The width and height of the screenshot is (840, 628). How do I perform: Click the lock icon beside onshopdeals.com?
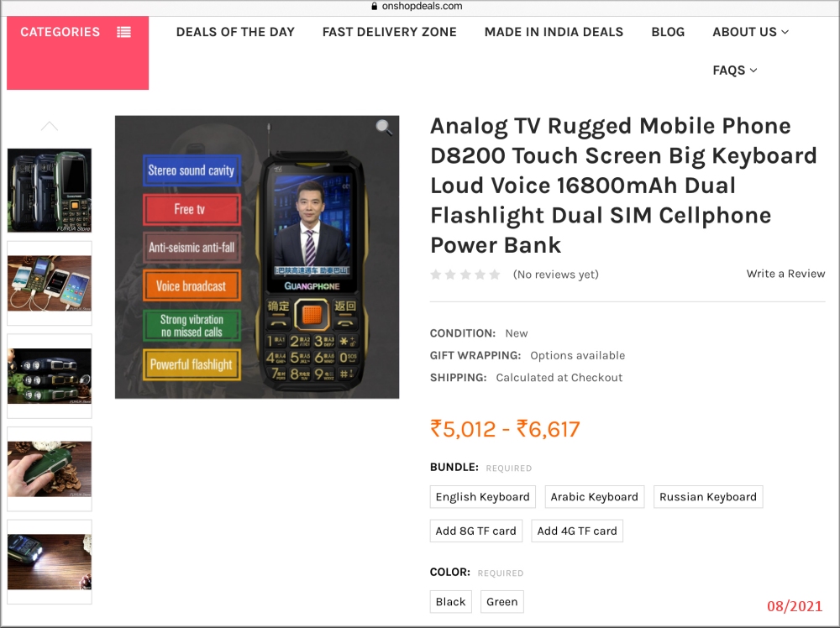[x=375, y=7]
